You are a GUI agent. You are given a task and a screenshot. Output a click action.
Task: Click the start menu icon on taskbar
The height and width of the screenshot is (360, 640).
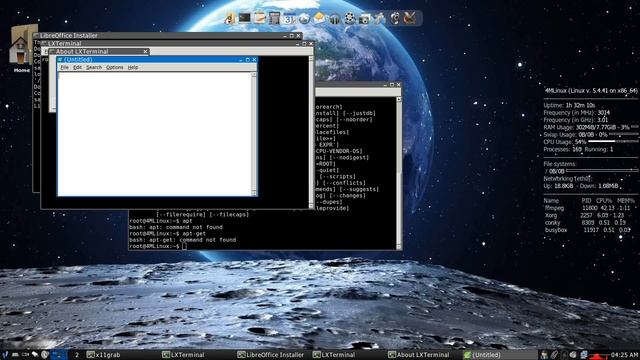point(5,355)
